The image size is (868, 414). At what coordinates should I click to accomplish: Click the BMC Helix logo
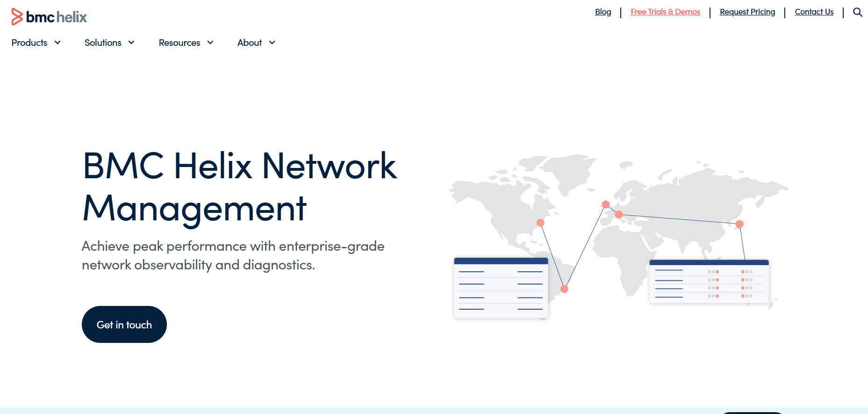49,17
